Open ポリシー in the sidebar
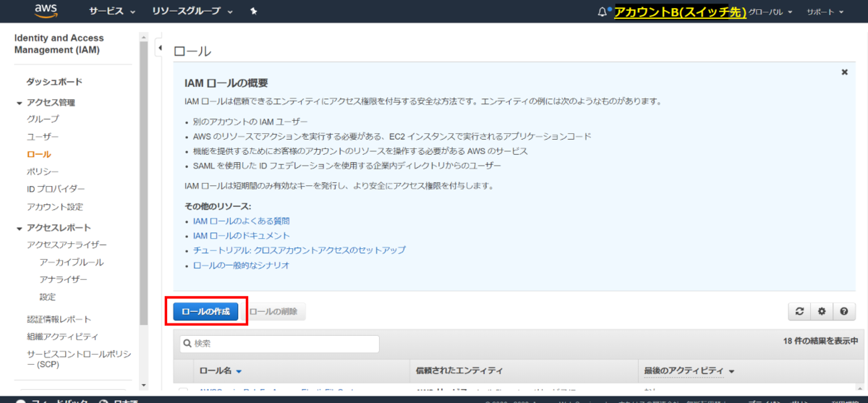The image size is (868, 403). (43, 171)
